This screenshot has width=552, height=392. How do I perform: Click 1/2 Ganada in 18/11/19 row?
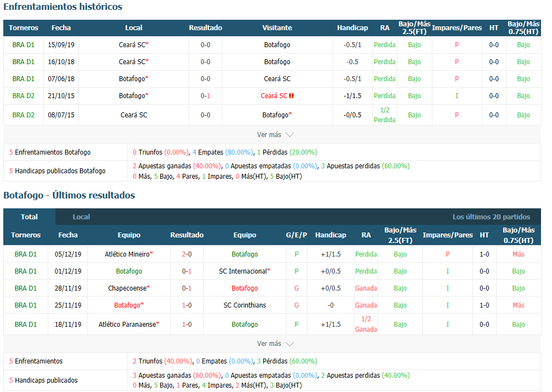(366, 325)
